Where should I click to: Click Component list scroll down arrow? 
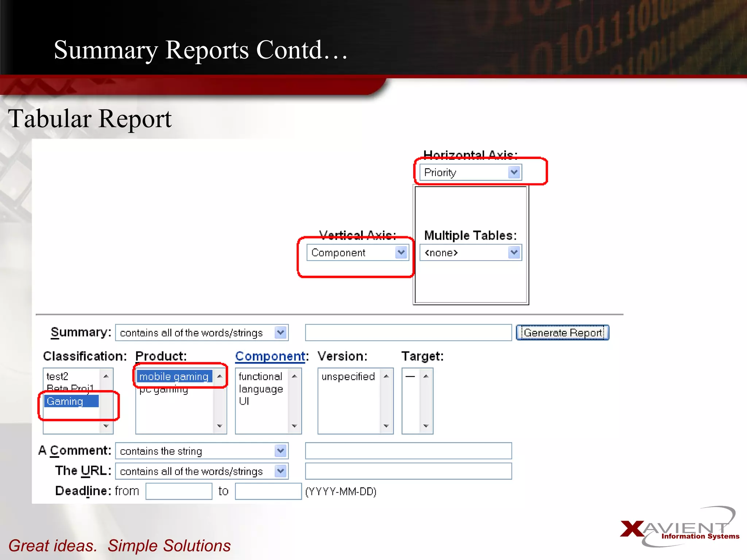pyautogui.click(x=294, y=426)
